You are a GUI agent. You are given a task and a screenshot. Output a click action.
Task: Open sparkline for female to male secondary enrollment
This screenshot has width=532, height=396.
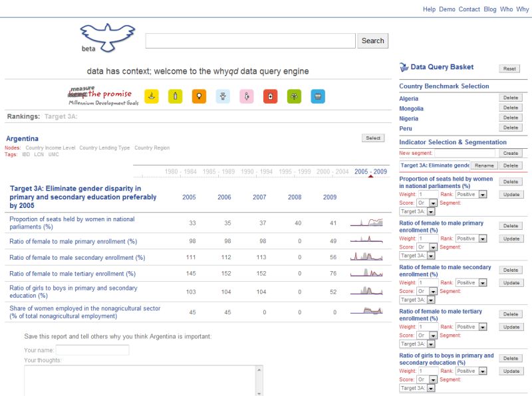(366, 256)
